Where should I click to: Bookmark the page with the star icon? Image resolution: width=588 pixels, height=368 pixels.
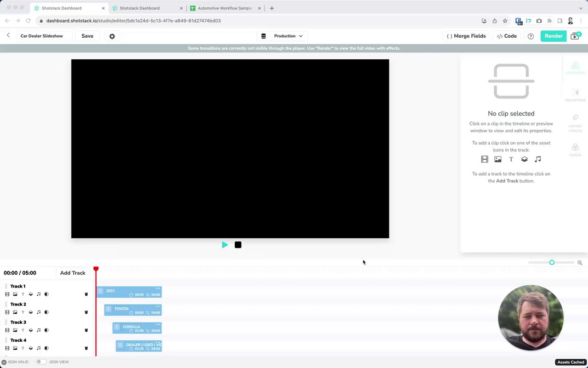[505, 21]
